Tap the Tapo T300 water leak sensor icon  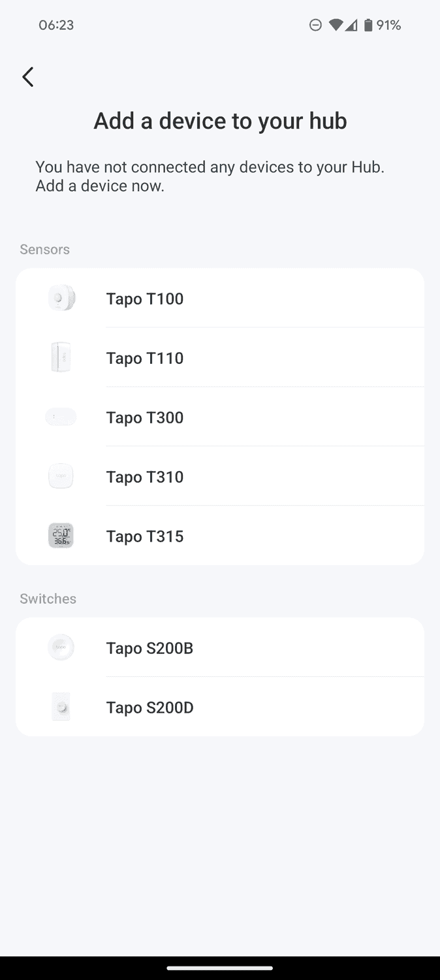point(61,417)
